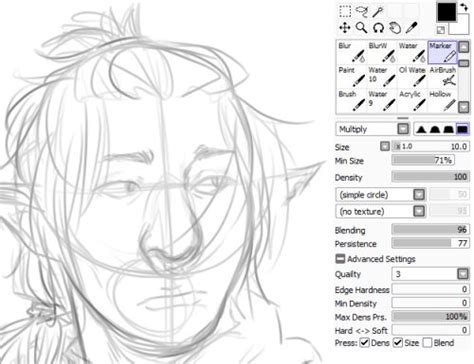Open the no texture dropdown
The height and width of the screenshot is (364, 474).
click(x=419, y=211)
